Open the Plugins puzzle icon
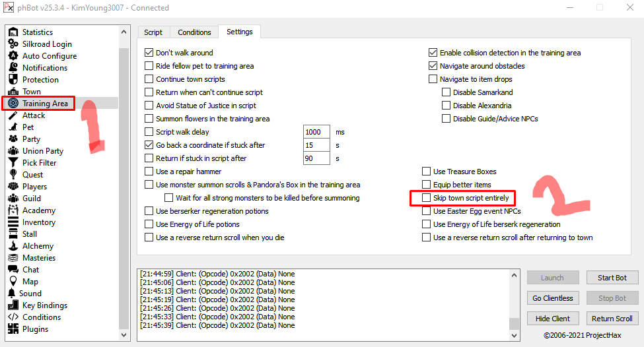 click(x=13, y=329)
